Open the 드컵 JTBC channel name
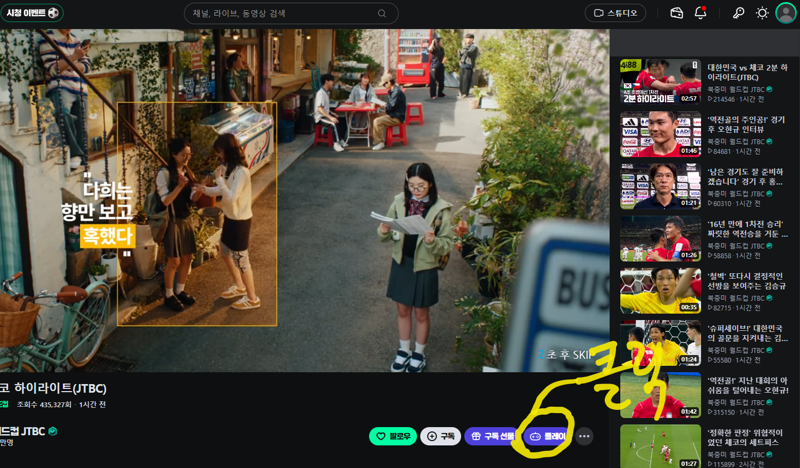The width and height of the screenshot is (800, 468). point(22,431)
